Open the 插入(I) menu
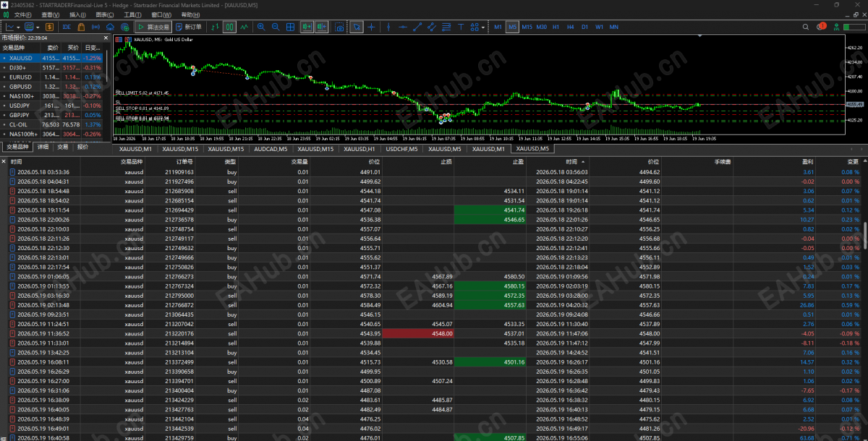The height and width of the screenshot is (441, 868). click(x=78, y=14)
